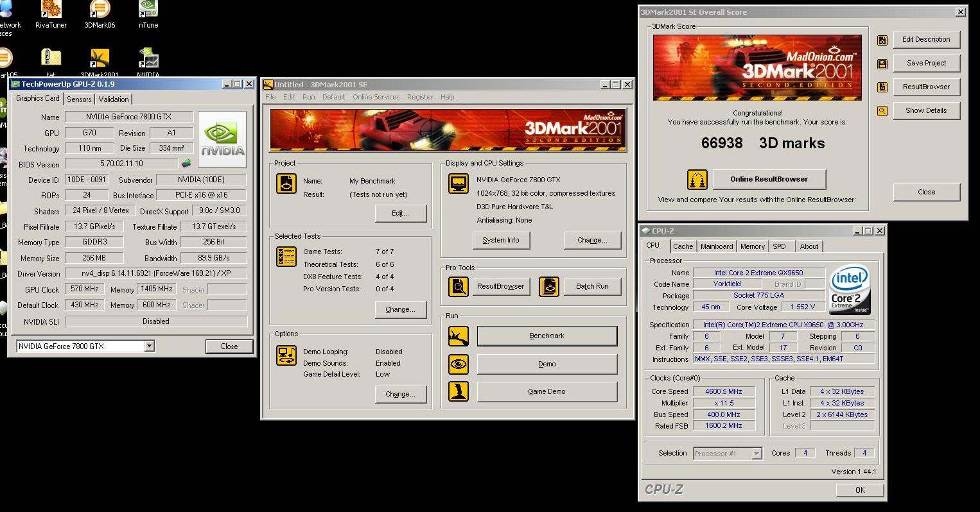Click the Online ResultBrowser button
This screenshot has height=512, width=980.
tap(769, 179)
